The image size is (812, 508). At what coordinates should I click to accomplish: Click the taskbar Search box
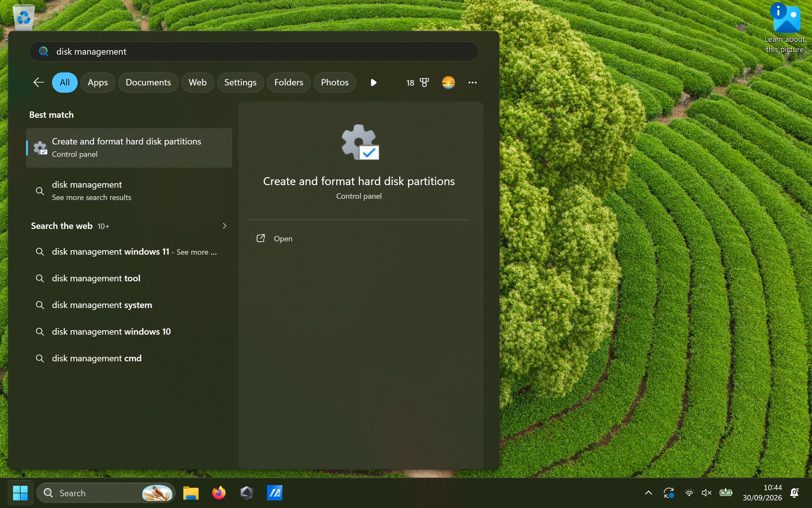click(106, 493)
